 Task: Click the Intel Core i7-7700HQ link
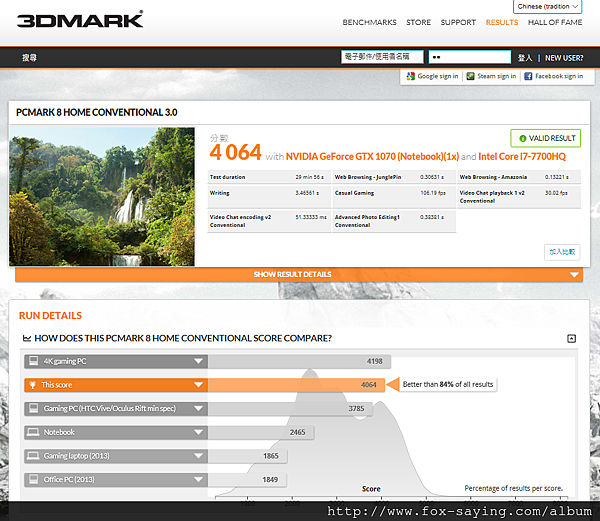tap(522, 156)
